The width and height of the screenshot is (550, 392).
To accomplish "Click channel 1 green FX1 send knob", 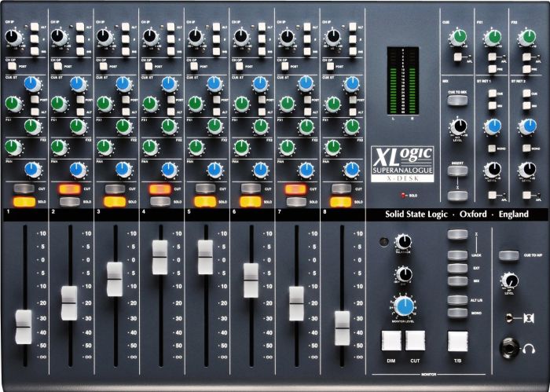I will point(33,126).
